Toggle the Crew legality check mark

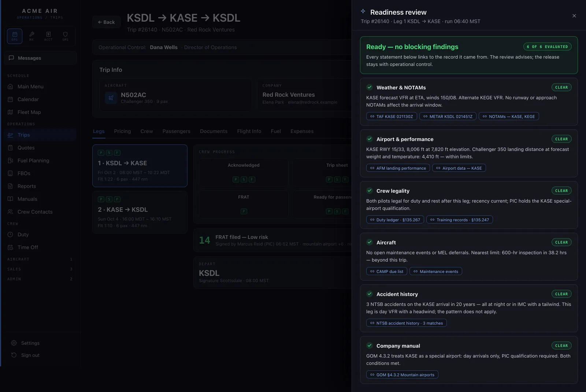click(370, 191)
